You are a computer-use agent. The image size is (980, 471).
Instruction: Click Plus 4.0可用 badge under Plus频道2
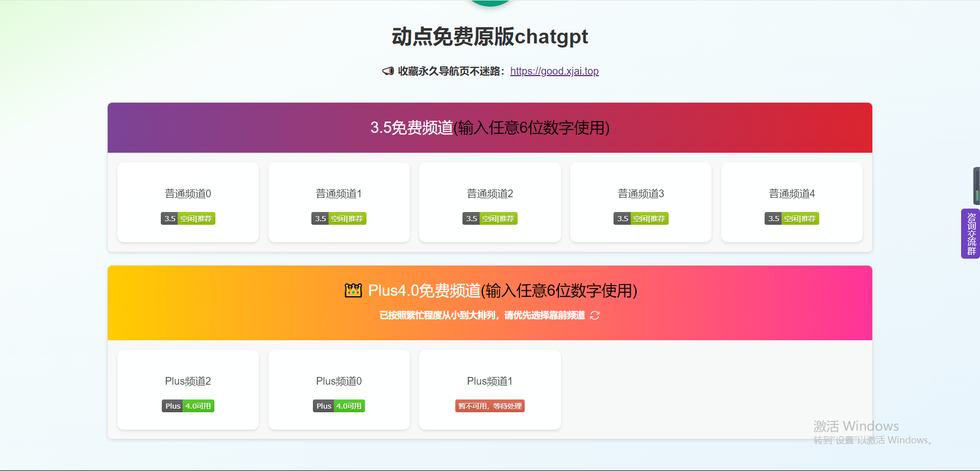point(188,406)
